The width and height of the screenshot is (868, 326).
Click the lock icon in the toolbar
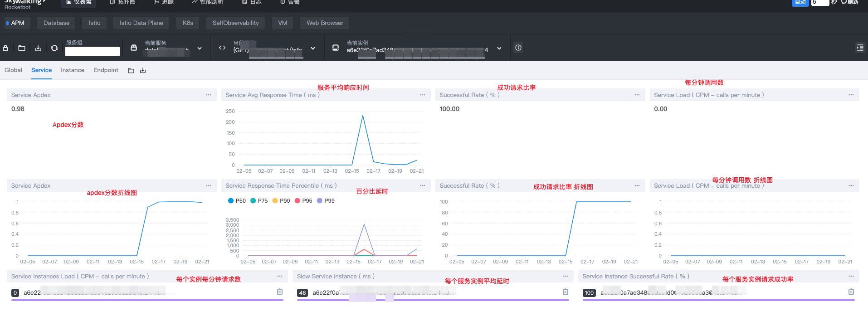tap(5, 48)
